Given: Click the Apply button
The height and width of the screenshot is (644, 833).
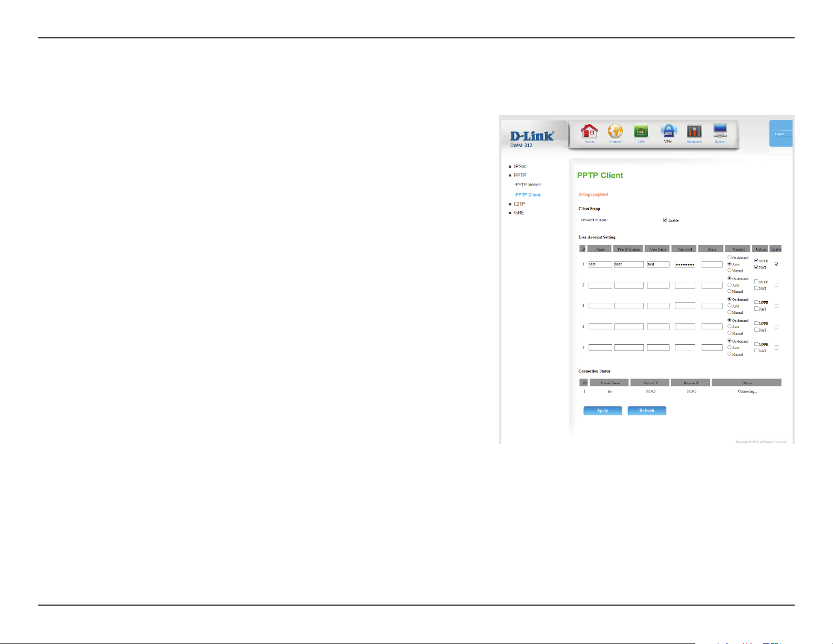Looking at the screenshot, I should point(603,411).
